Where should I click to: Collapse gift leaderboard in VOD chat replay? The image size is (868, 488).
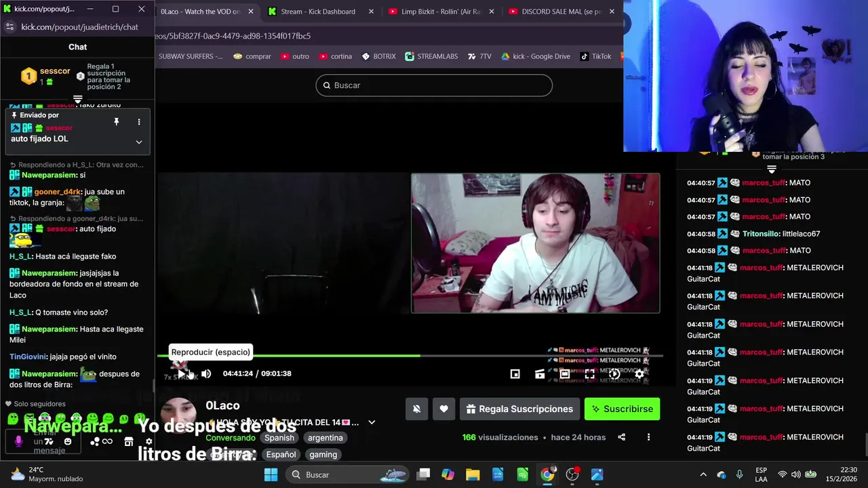(x=771, y=169)
